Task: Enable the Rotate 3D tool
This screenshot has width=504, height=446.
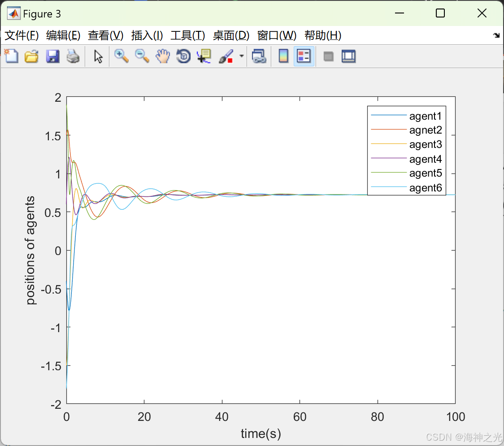Action: (183, 56)
